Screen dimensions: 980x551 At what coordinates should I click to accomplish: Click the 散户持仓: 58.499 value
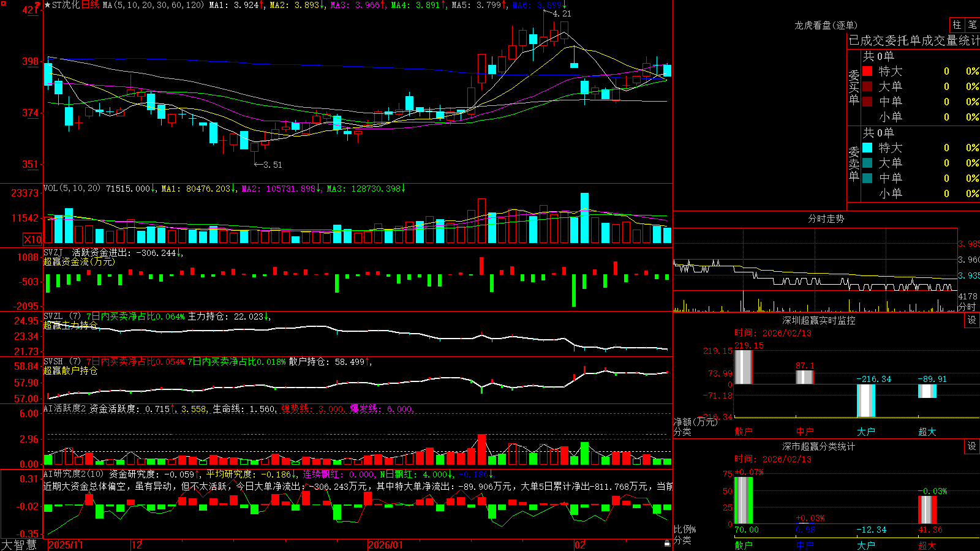[329, 362]
